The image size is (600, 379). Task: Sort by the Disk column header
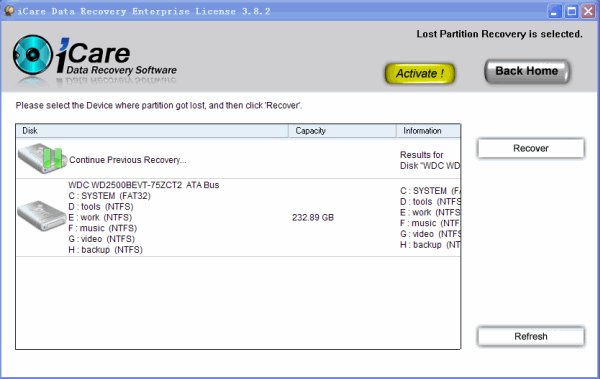(152, 131)
